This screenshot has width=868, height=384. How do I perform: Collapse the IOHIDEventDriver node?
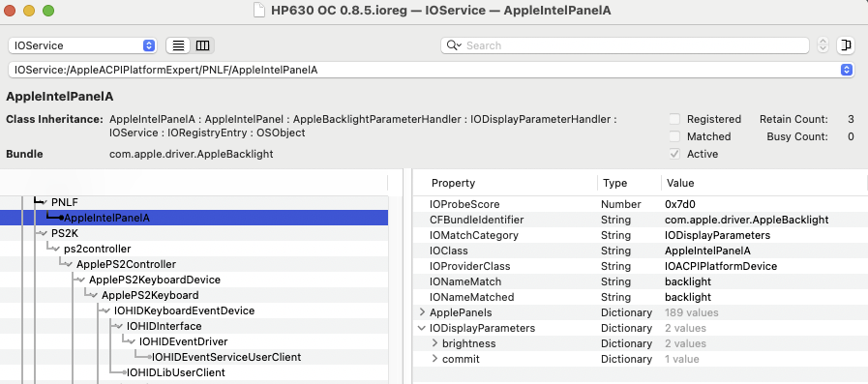pyautogui.click(x=133, y=342)
